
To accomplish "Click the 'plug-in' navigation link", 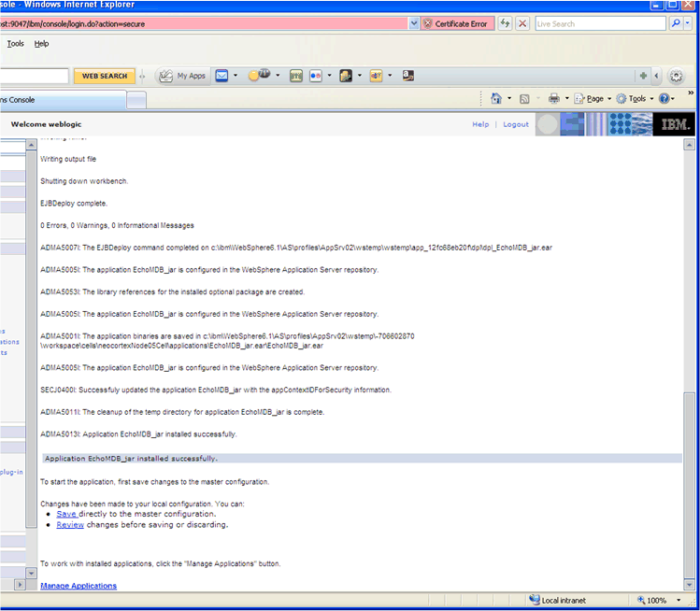I will point(11,472).
